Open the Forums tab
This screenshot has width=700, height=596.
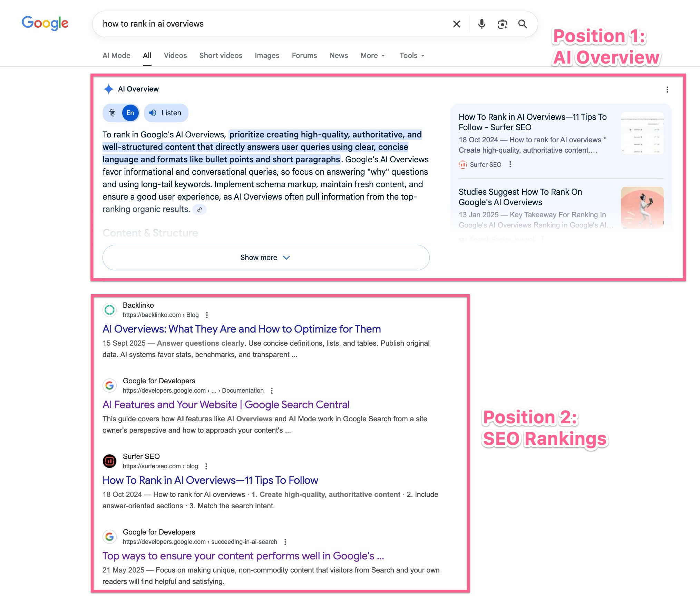[x=304, y=56]
